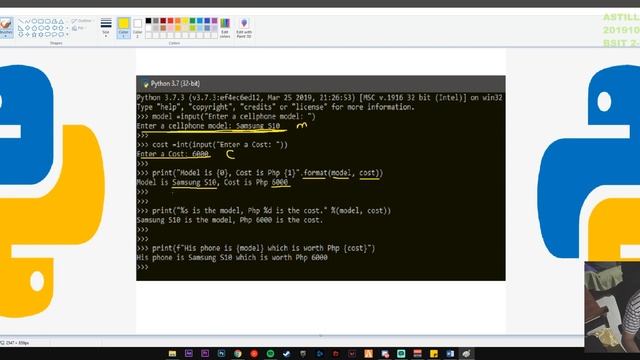The width and height of the screenshot is (640, 360).
Task: Open File Explorer from taskbar
Action: [x=172, y=353]
